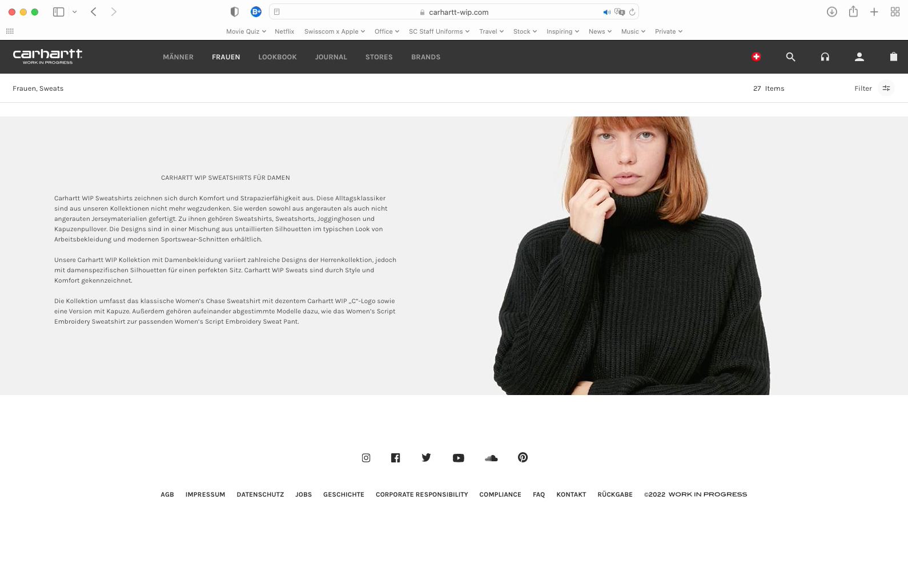The width and height of the screenshot is (908, 588).
Task: Visit Carhartt's Facebook page
Action: point(395,458)
